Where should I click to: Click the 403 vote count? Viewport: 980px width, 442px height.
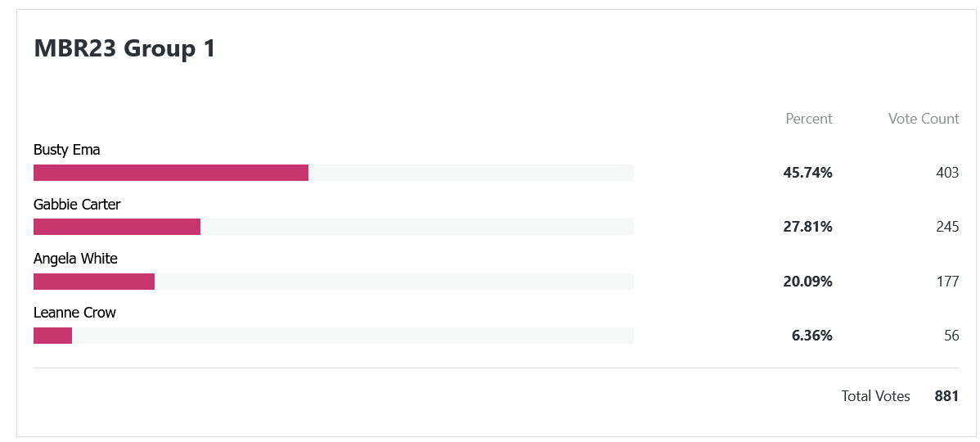947,174
